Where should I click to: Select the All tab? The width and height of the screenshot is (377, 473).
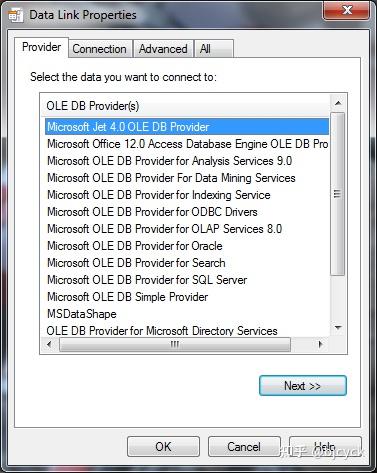[x=213, y=49]
